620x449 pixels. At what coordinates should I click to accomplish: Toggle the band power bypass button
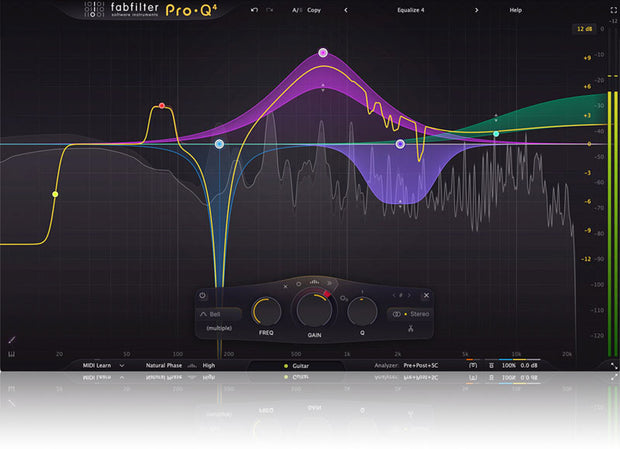(202, 295)
